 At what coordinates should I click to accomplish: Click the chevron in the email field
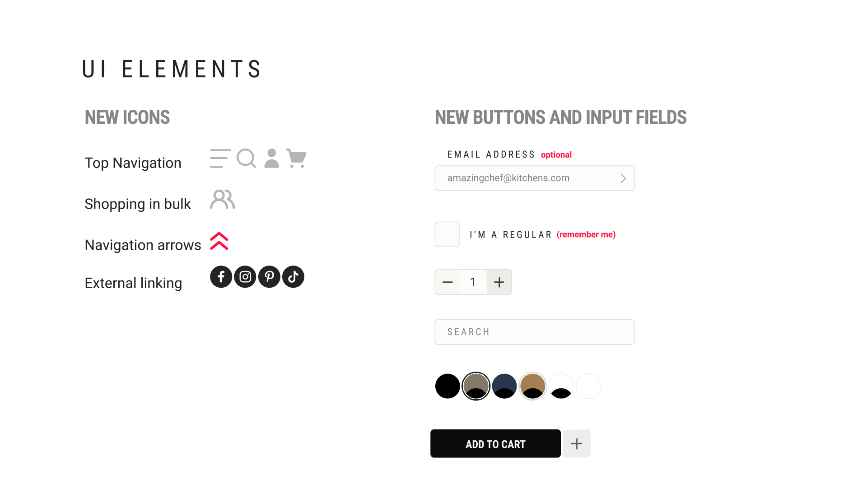623,178
